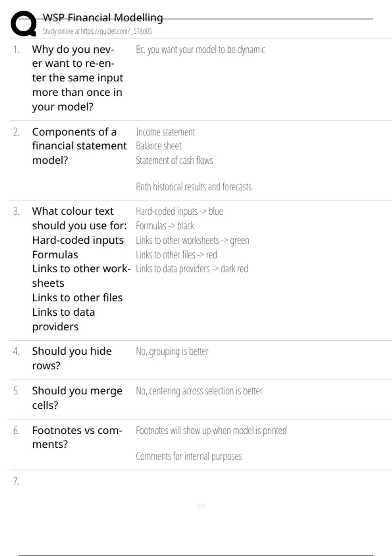The height and width of the screenshot is (556, 392).
Task: Open the quizlet.com study link
Action: pyautogui.click(x=116, y=31)
